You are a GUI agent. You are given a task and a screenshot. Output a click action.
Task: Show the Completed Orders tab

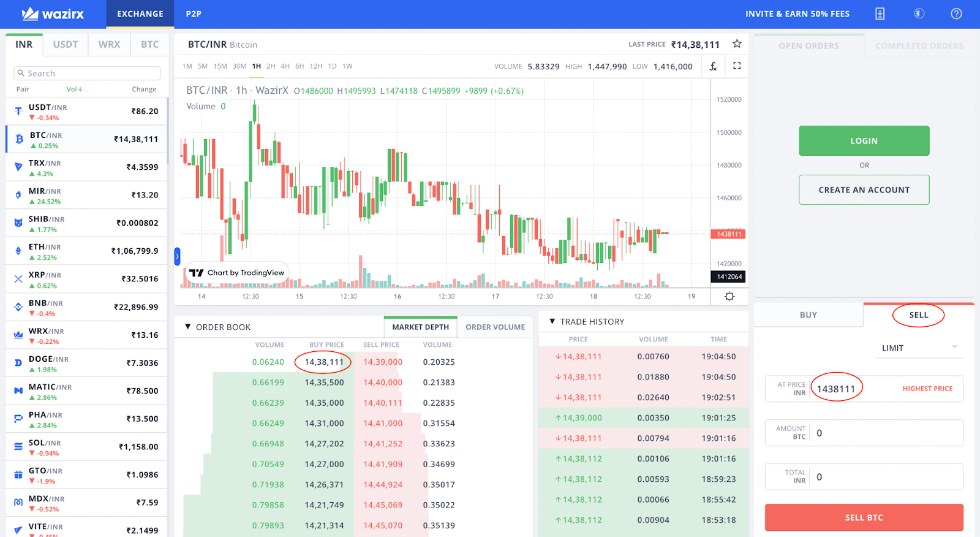click(919, 46)
